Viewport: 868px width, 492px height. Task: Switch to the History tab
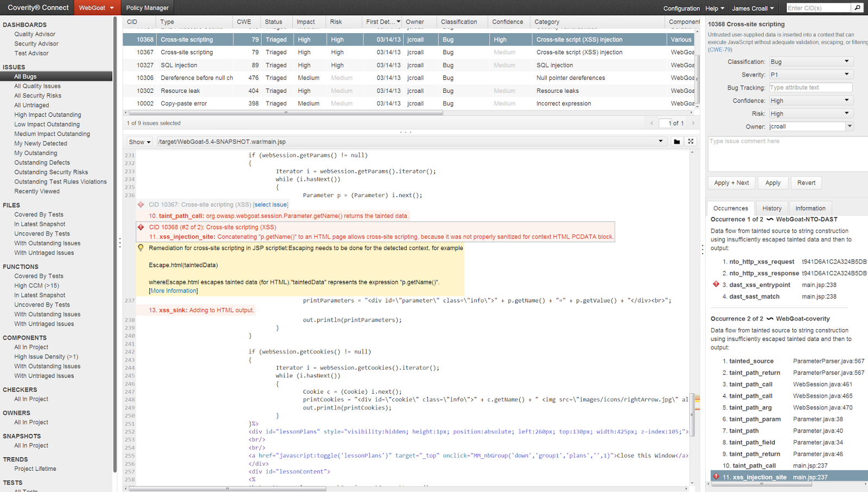coord(771,208)
